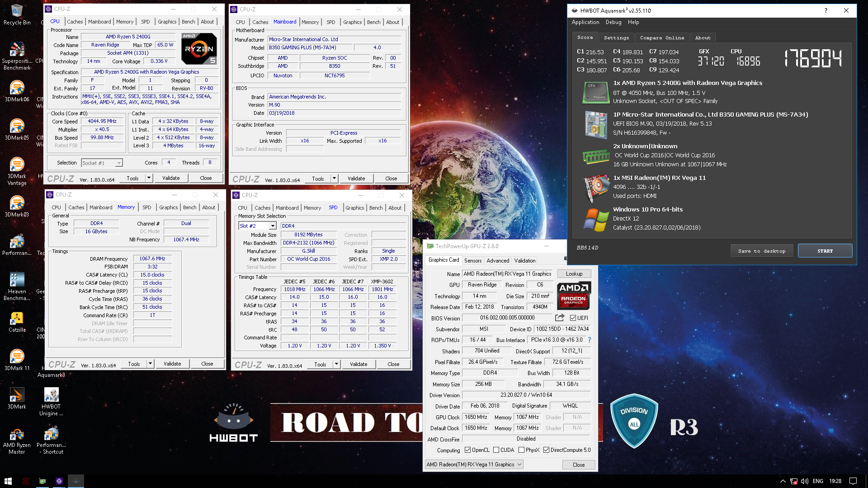
Task: Toggle the PhysX checkbox
Action: tap(521, 450)
